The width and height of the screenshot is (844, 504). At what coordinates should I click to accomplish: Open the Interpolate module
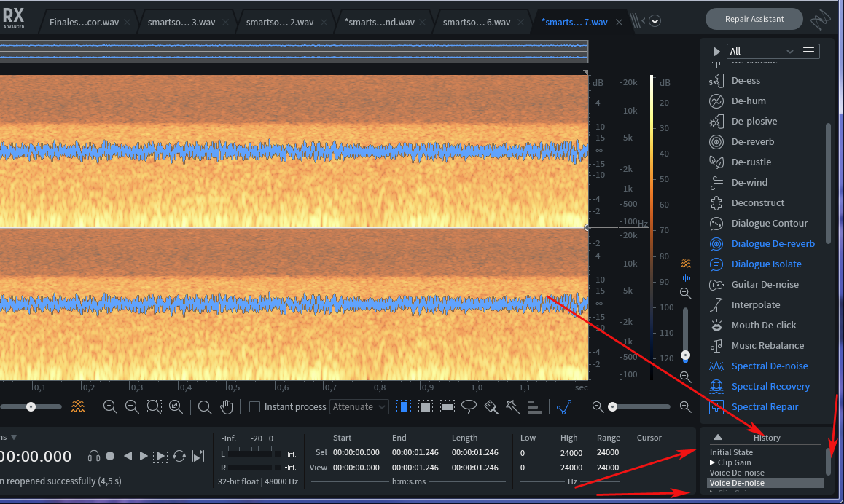(x=755, y=305)
